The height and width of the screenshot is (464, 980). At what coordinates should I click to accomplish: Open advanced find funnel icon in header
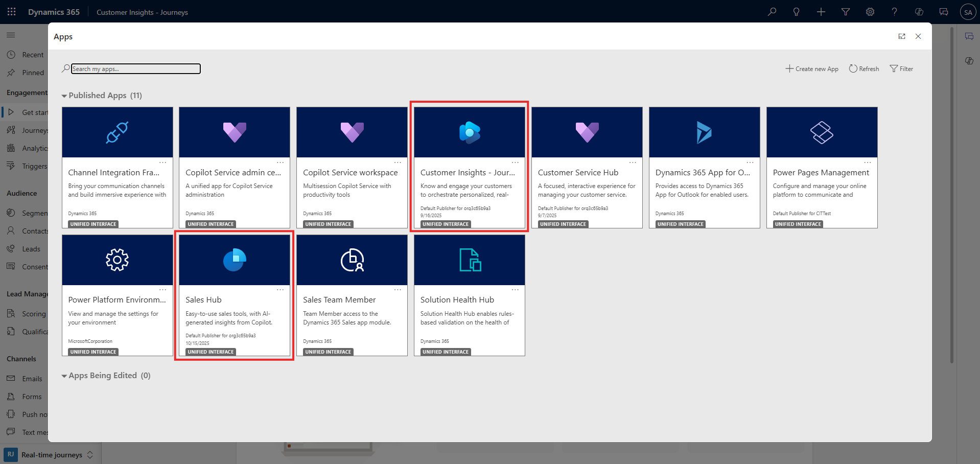[846, 12]
